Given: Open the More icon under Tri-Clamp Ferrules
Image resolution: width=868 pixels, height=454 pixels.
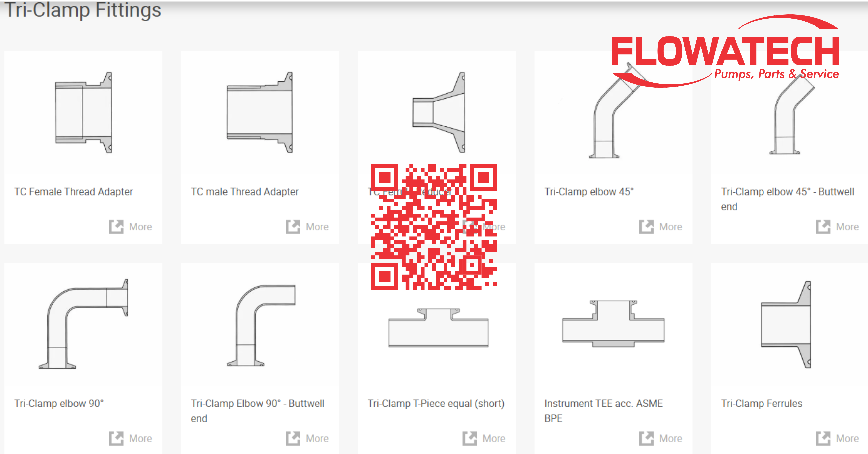Looking at the screenshot, I should point(823,438).
